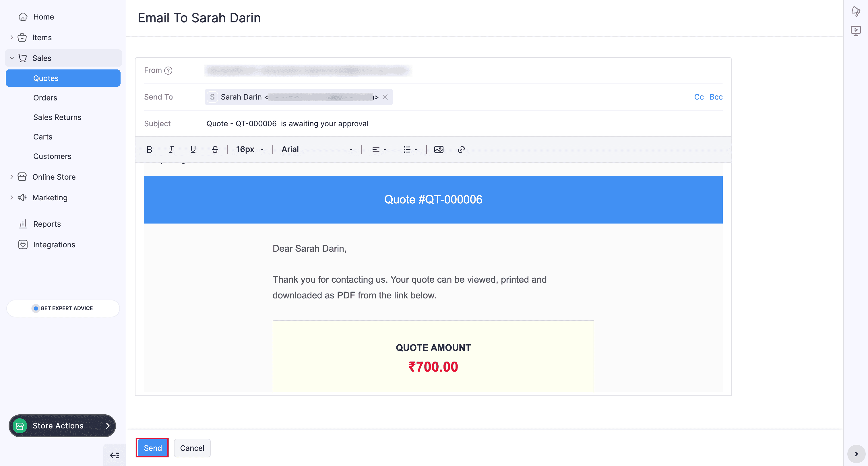Image resolution: width=868 pixels, height=466 pixels.
Task: Insert a hyperlink using the link icon
Action: click(461, 149)
